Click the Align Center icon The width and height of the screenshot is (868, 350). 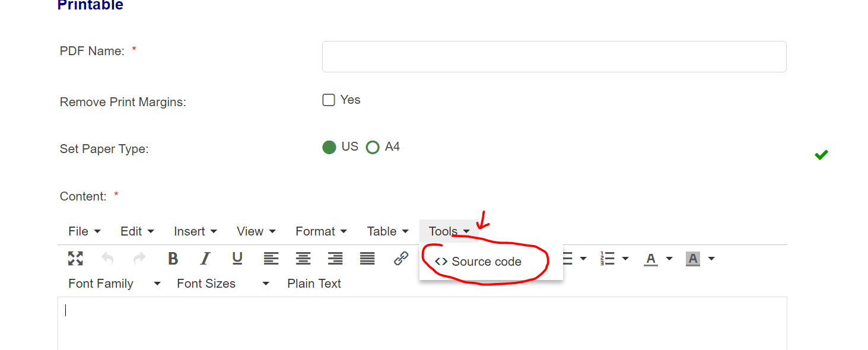(303, 259)
